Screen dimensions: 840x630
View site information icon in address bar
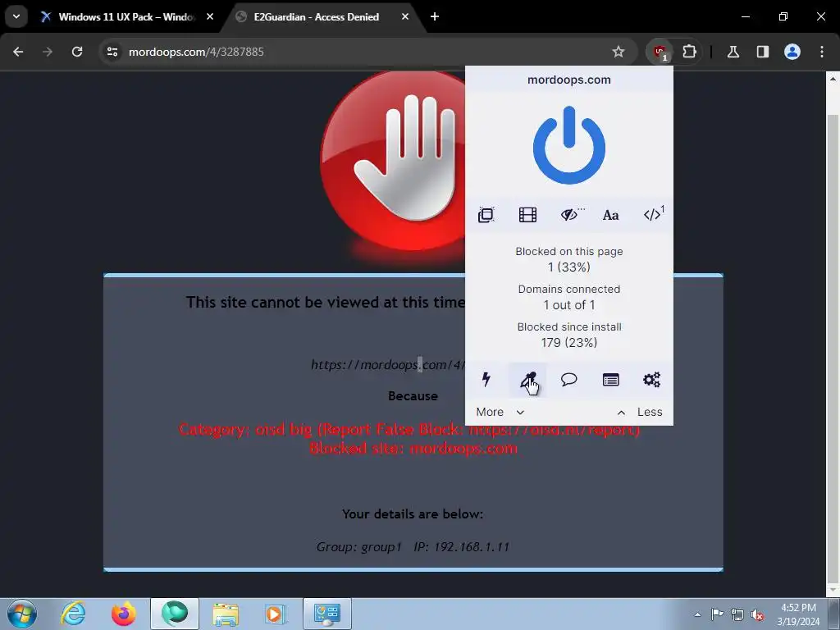[x=112, y=52]
